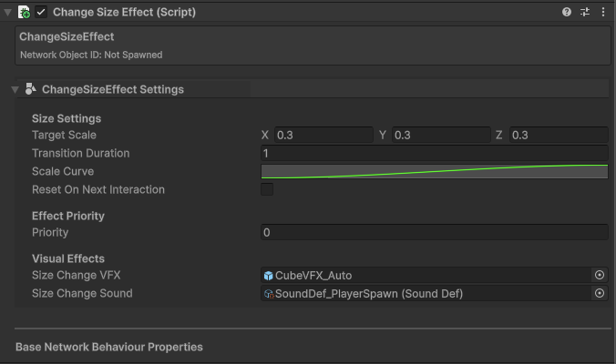The width and height of the screenshot is (616, 364).
Task: Enable Reset On Next Interaction checkbox
Action: (267, 189)
